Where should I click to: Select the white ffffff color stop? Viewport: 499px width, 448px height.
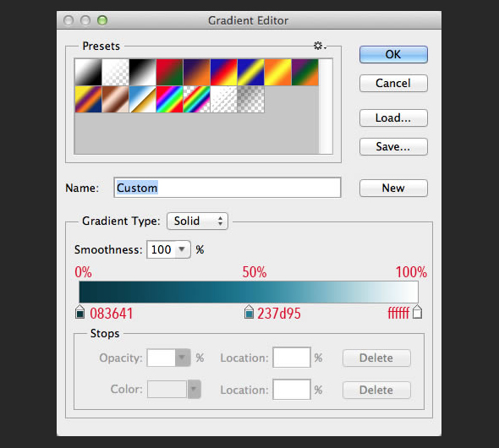tap(417, 312)
